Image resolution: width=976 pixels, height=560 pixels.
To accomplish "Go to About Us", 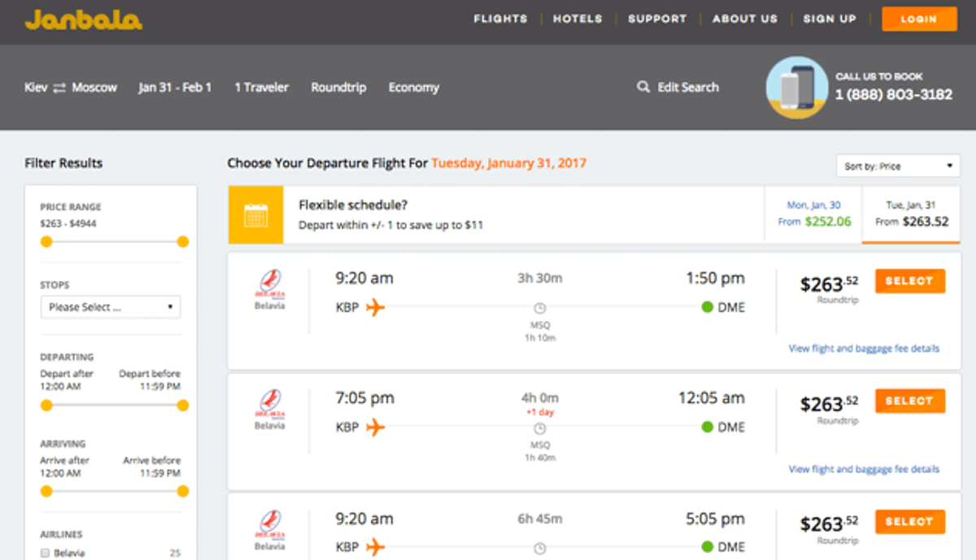I will 745,19.
